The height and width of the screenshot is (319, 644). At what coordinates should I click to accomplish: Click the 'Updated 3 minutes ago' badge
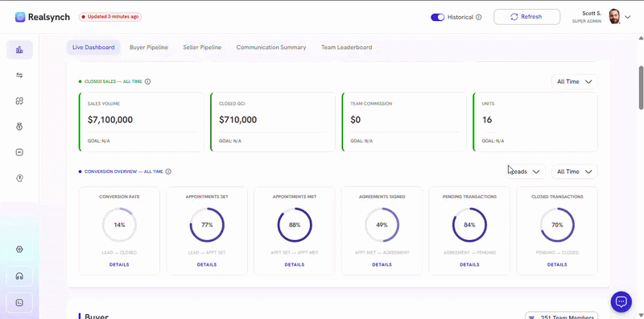click(110, 17)
